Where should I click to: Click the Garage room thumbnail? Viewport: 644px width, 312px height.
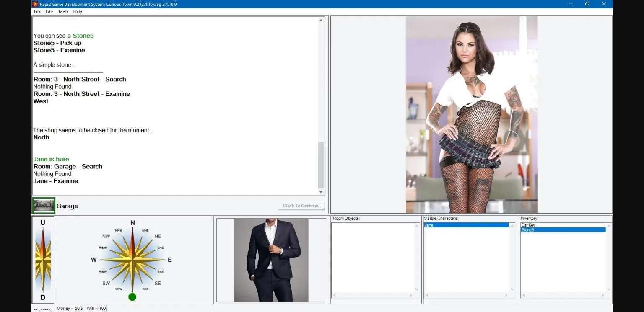click(44, 206)
